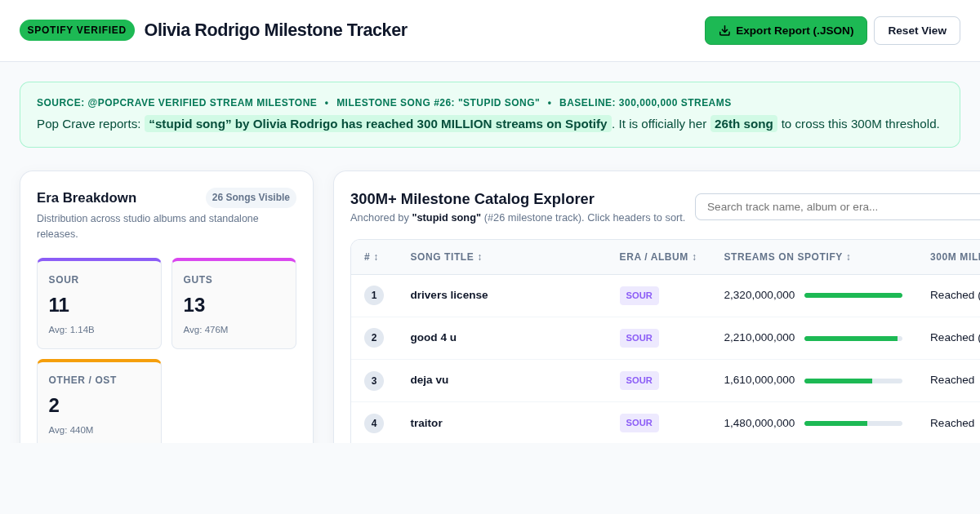
Task: Click SOUR tag in drivers license row
Action: pos(639,295)
